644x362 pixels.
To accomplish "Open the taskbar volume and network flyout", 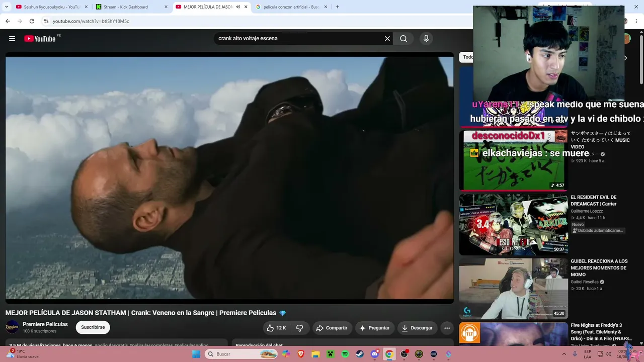I will coord(604,354).
